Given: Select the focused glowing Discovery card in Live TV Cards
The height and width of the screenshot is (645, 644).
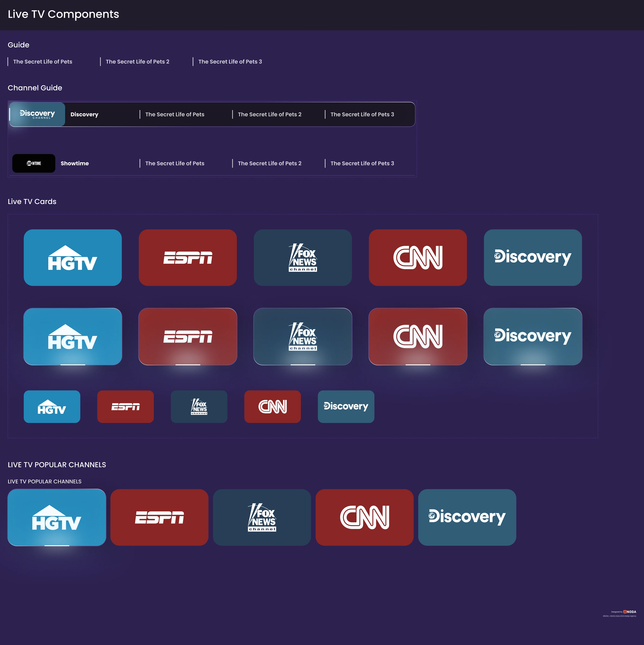Looking at the screenshot, I should click(x=533, y=337).
